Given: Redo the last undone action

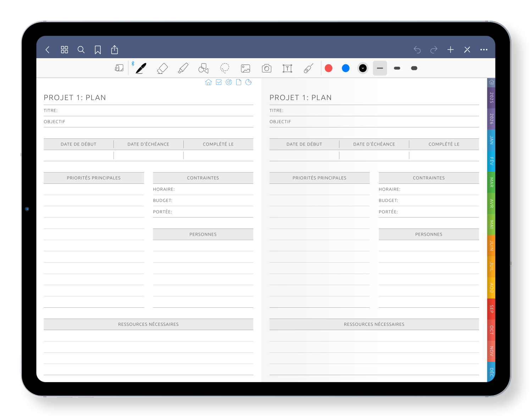Looking at the screenshot, I should pos(434,50).
